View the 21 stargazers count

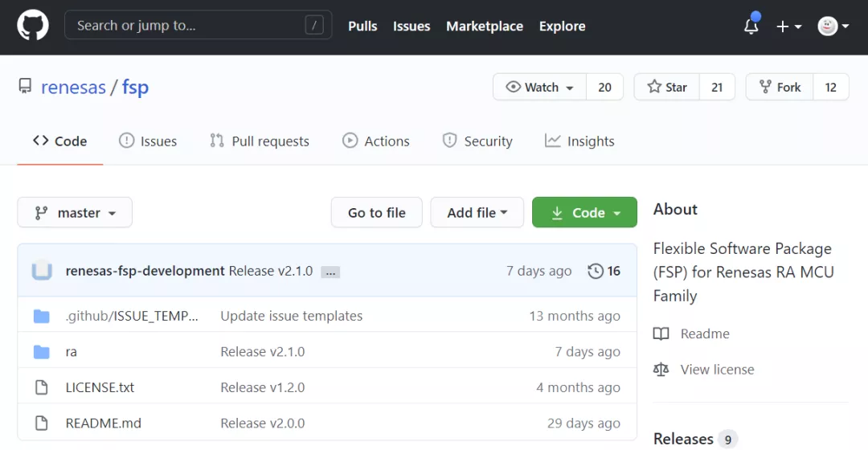[717, 87]
